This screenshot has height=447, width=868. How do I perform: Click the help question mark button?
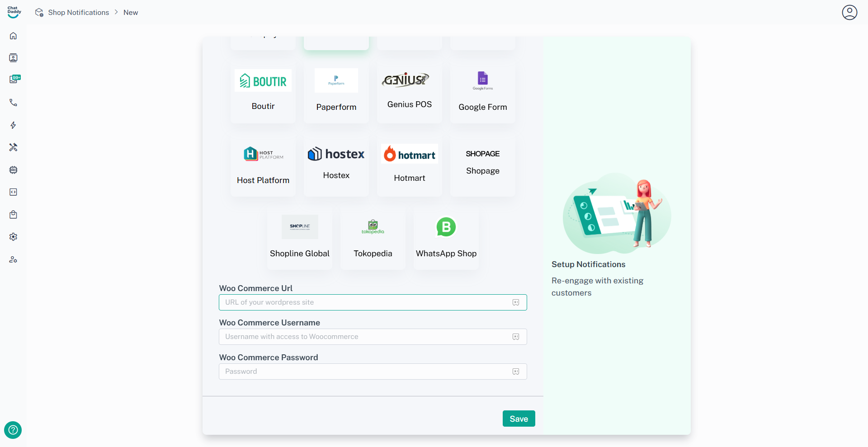pos(13,430)
